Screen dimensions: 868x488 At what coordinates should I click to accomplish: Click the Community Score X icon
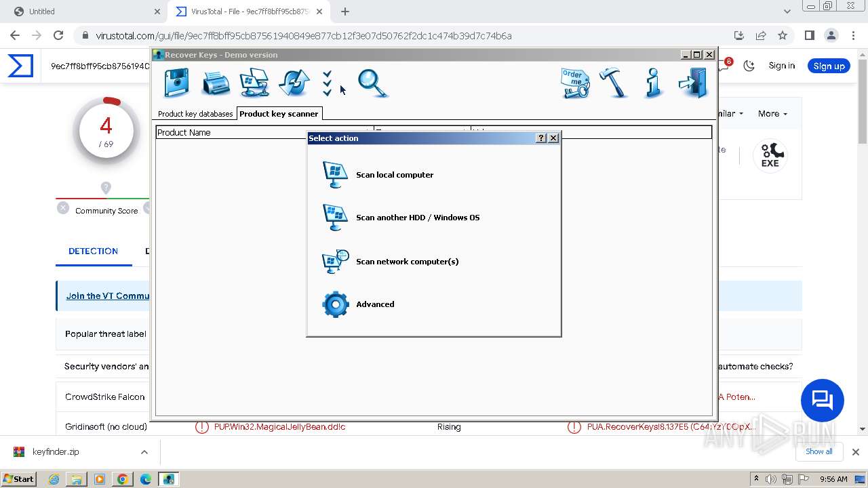[63, 208]
